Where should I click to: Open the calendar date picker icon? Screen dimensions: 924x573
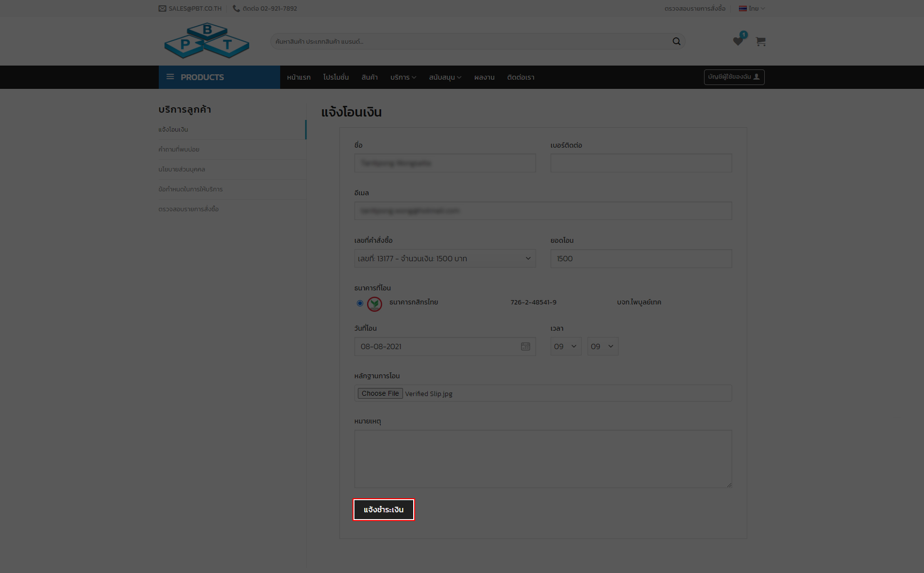525,346
